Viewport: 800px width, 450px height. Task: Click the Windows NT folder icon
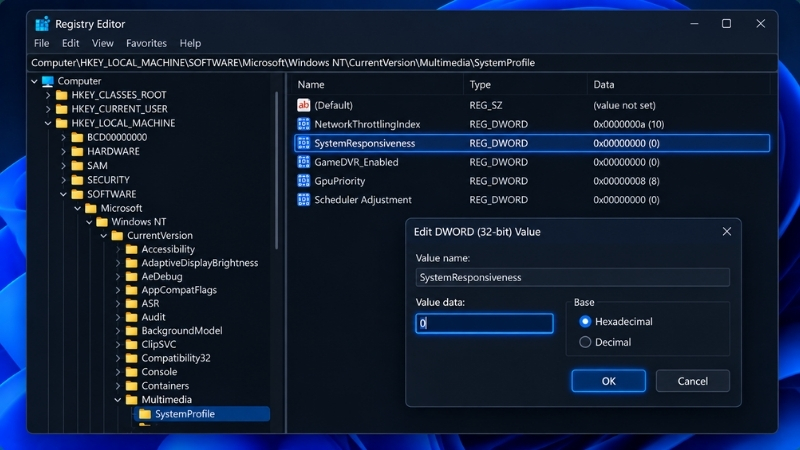(x=102, y=222)
